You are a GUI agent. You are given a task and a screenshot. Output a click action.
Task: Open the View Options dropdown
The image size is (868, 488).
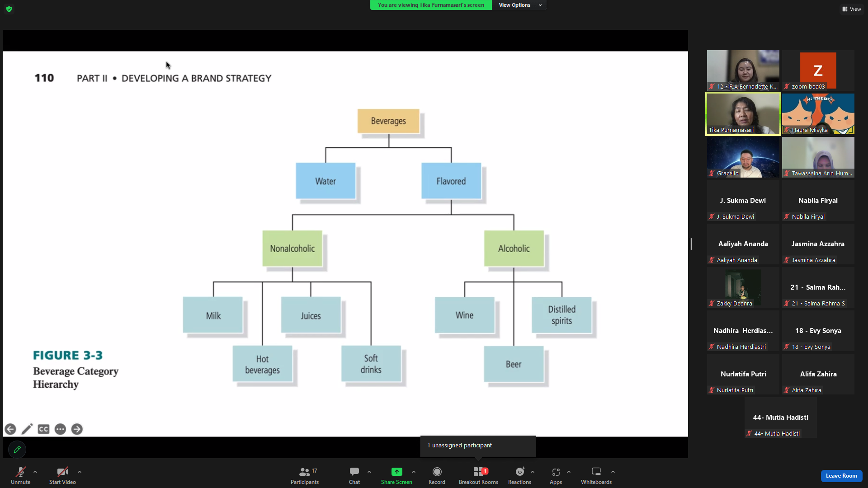[x=519, y=5]
